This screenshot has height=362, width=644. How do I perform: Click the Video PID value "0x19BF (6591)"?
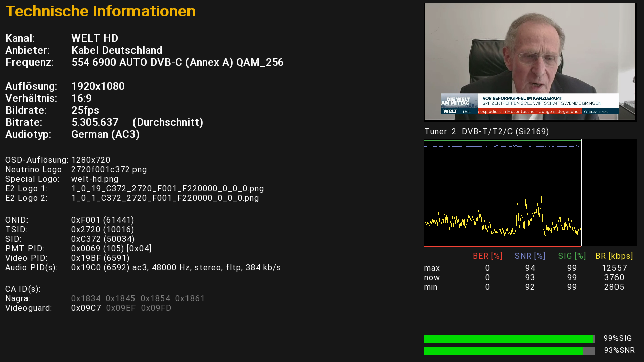[x=100, y=258]
